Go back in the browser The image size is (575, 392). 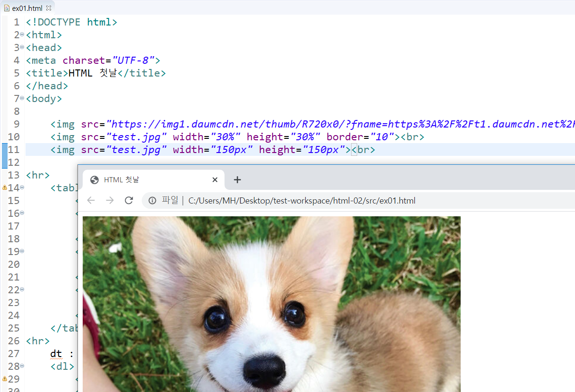pos(91,201)
